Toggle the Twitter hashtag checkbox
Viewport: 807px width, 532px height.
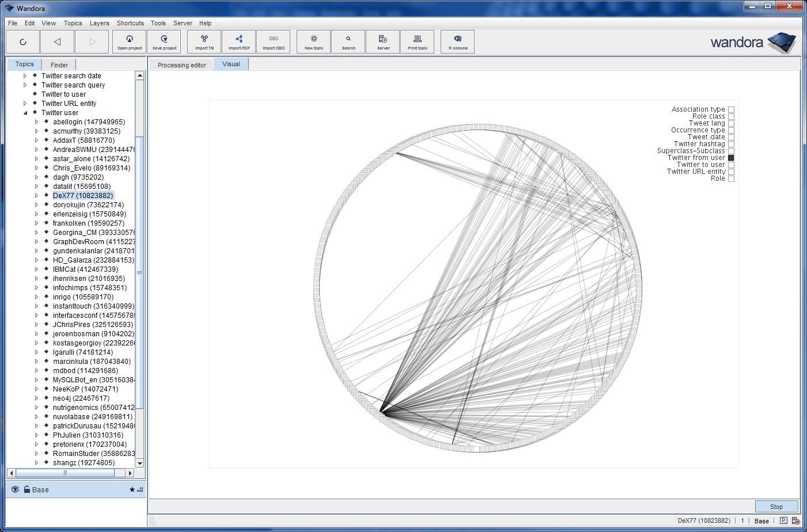(x=731, y=144)
